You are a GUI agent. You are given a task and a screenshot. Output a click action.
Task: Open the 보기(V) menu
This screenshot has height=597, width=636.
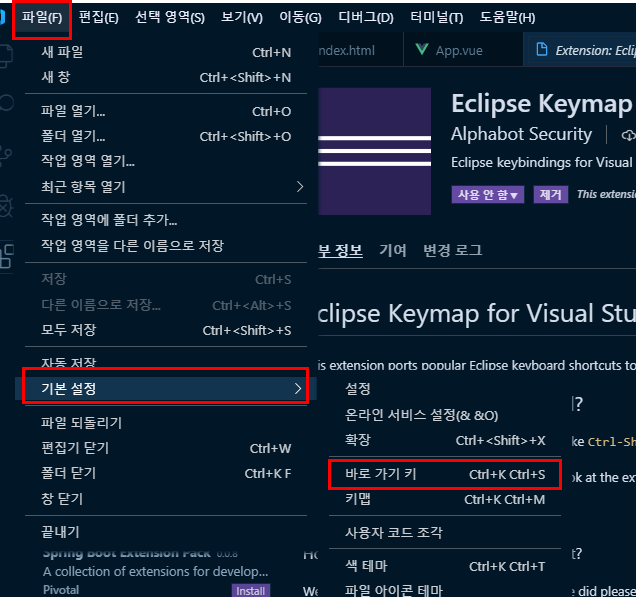(242, 17)
